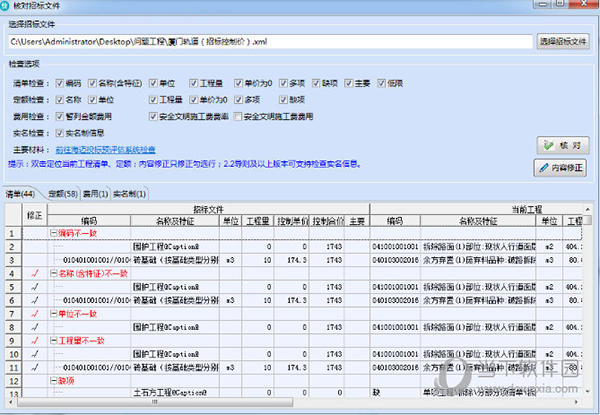Uncheck 安全文明施工费费率 checkbox
The image size is (600, 415).
[x=153, y=116]
